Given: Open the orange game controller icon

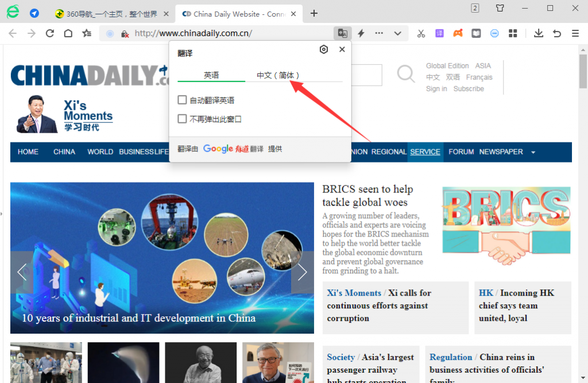Looking at the screenshot, I should tap(458, 33).
